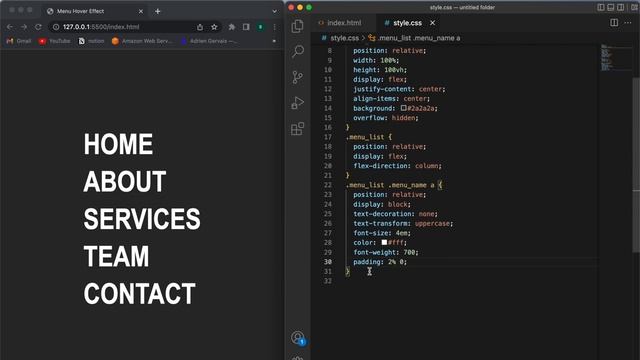Open the Adrien Gervaix bookmark

pyautogui.click(x=208, y=41)
